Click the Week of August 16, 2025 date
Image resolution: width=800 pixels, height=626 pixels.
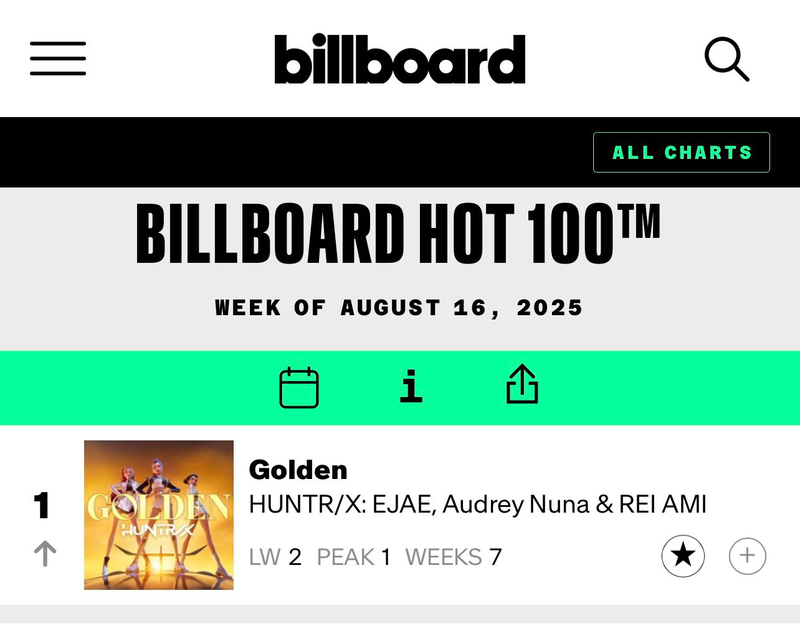[399, 307]
